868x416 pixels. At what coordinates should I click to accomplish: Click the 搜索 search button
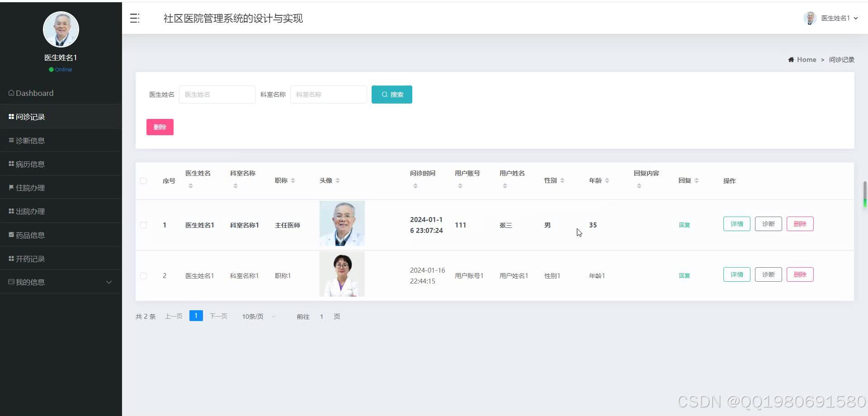tap(392, 95)
